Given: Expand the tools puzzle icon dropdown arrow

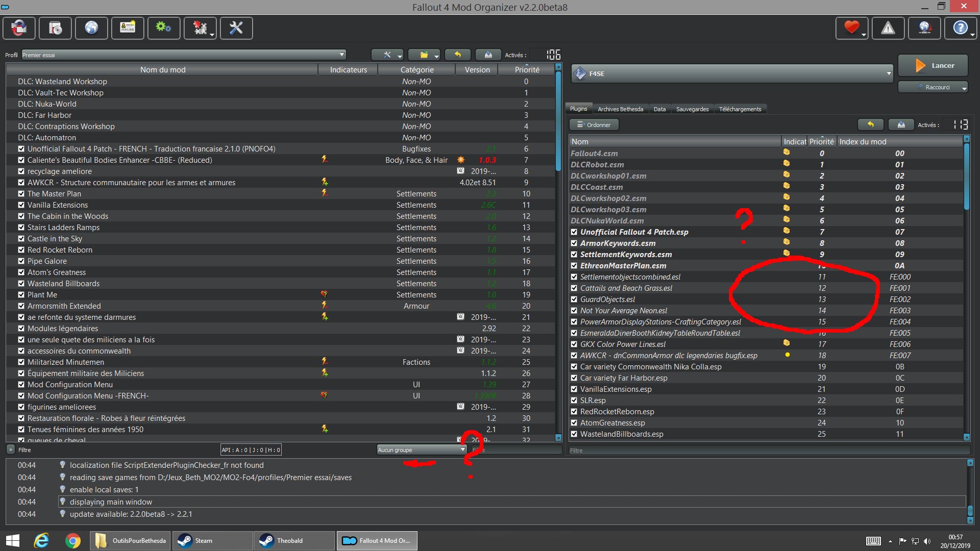Looking at the screenshot, I should (x=212, y=34).
